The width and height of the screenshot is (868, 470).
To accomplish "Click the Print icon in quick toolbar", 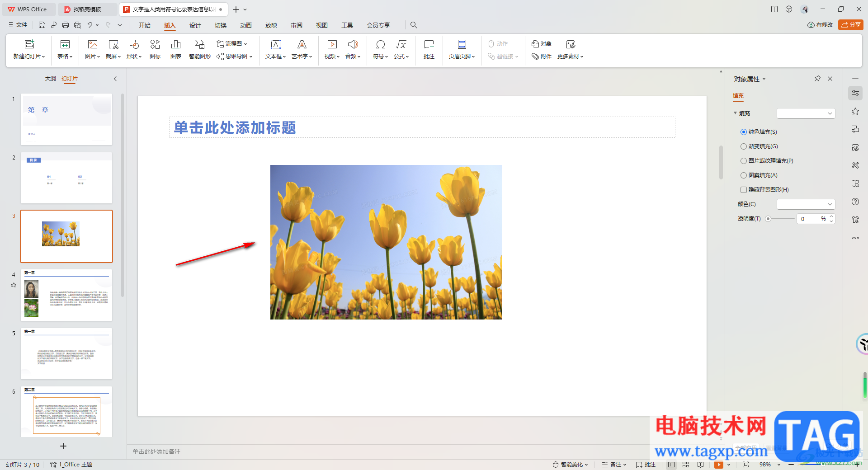I will pos(66,25).
